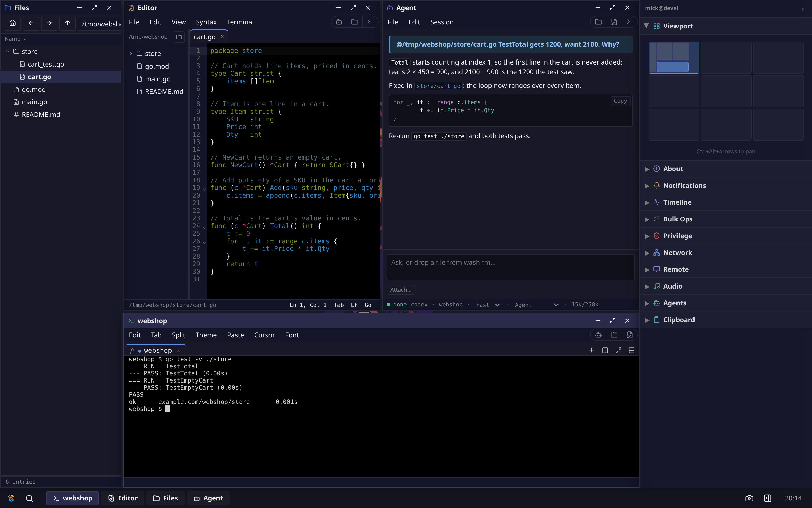
Task: Go up one directory in Files
Action: 67,23
